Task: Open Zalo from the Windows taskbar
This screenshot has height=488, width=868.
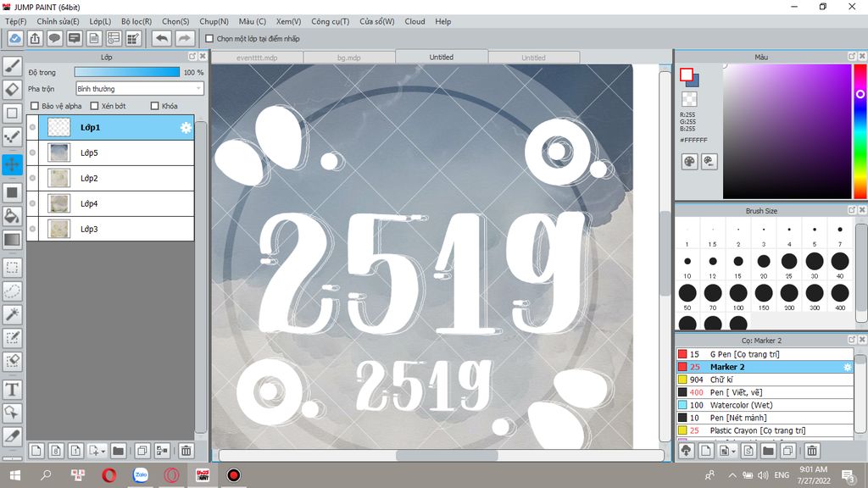Action: 141,474
